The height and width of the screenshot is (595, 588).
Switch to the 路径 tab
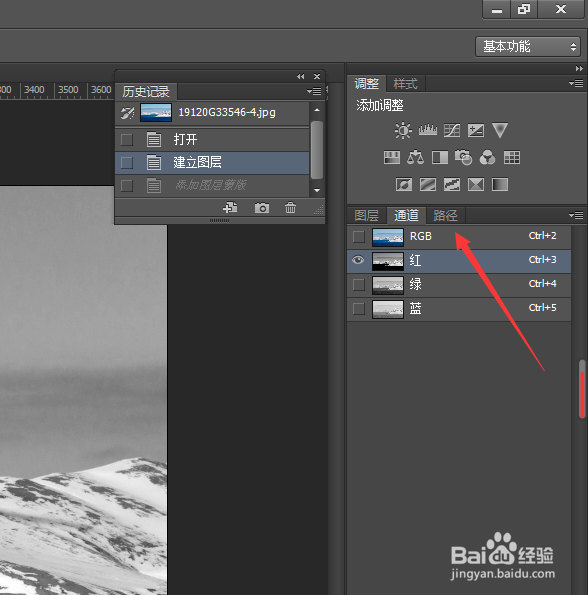pos(446,216)
